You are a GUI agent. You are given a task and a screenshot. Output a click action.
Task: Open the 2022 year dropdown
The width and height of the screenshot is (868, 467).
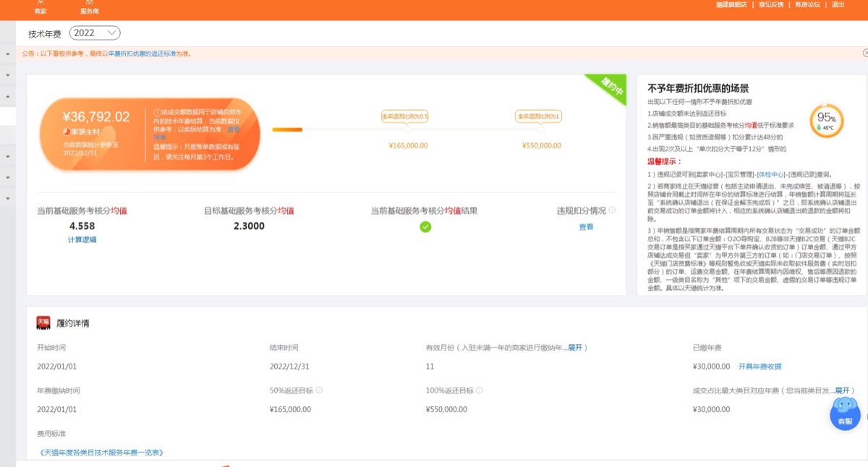(95, 33)
